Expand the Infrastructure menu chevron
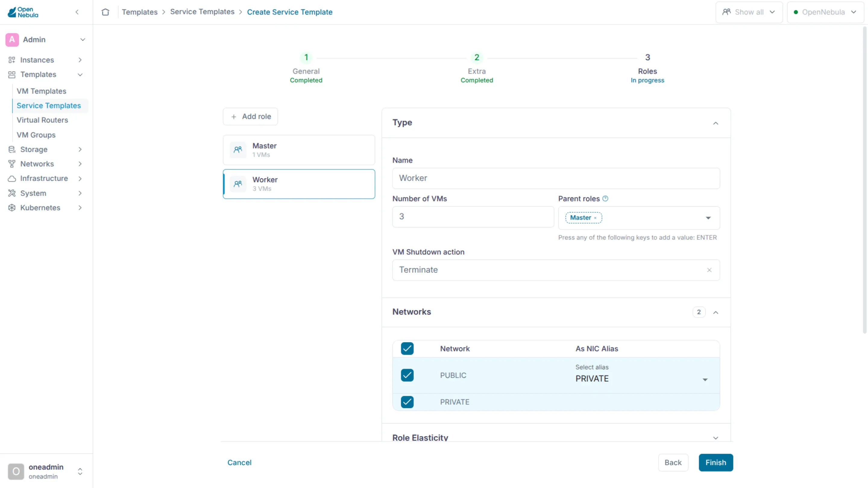The width and height of the screenshot is (868, 488). (80, 179)
